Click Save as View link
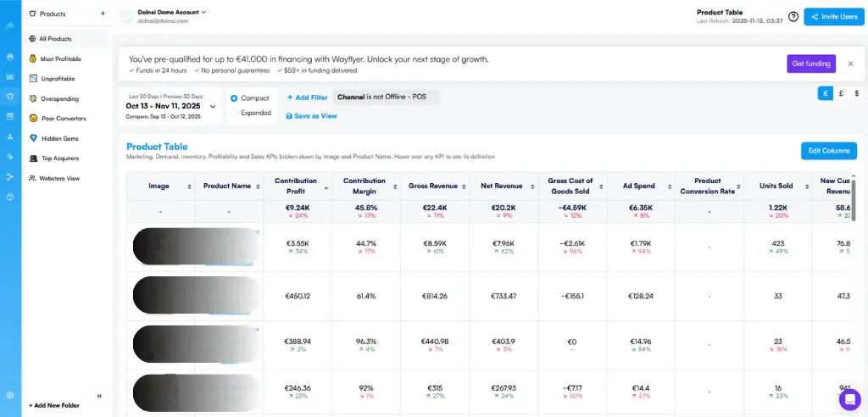868x417 pixels. point(312,116)
